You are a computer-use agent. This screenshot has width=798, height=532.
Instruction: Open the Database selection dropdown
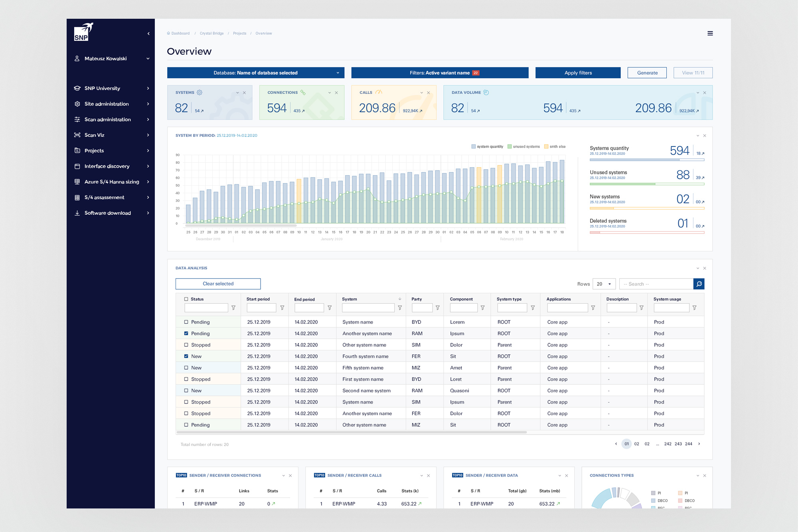pos(256,73)
